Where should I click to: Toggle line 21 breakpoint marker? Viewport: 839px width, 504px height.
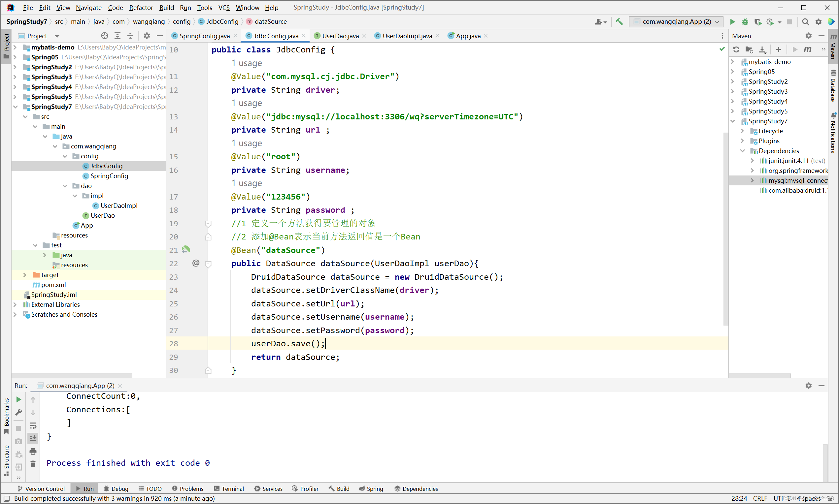[174, 250]
